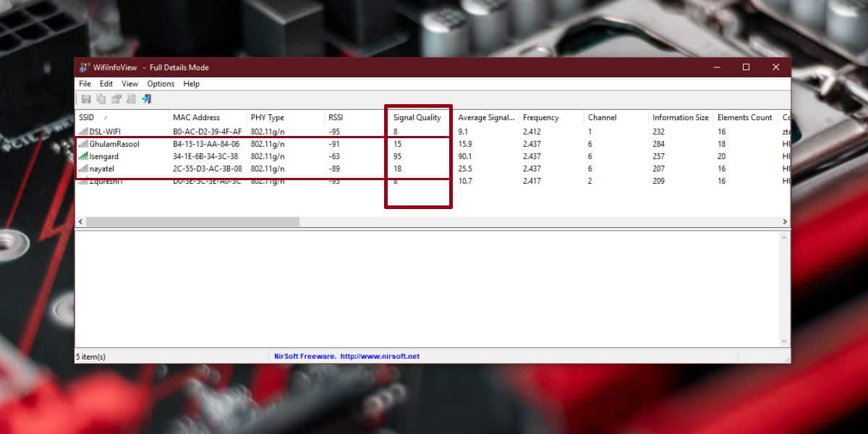Viewport: 868px width, 434px height.
Task: Click the Save Selected Items toolbar icon
Action: tap(87, 99)
